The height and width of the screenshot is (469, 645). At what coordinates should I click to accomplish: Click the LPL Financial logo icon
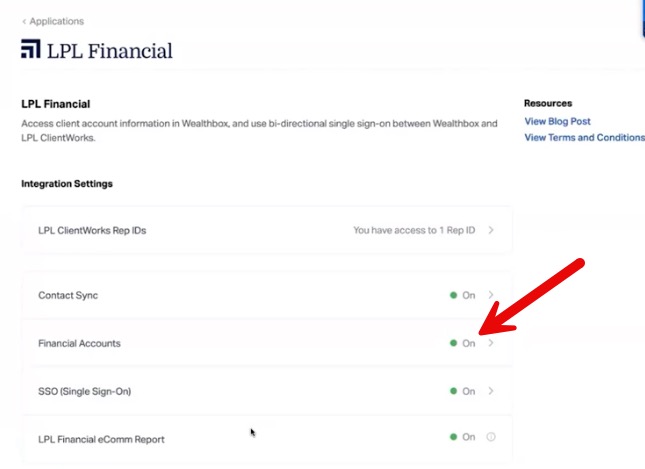coord(31,50)
